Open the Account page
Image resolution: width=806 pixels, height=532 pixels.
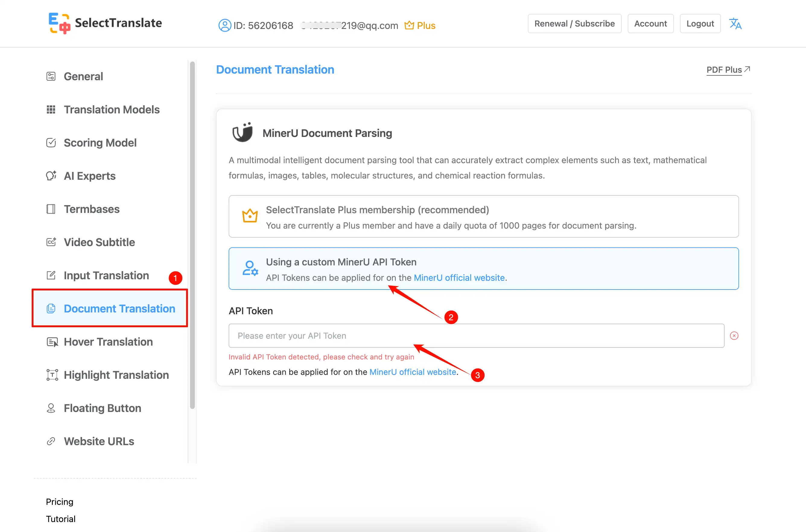pyautogui.click(x=650, y=24)
